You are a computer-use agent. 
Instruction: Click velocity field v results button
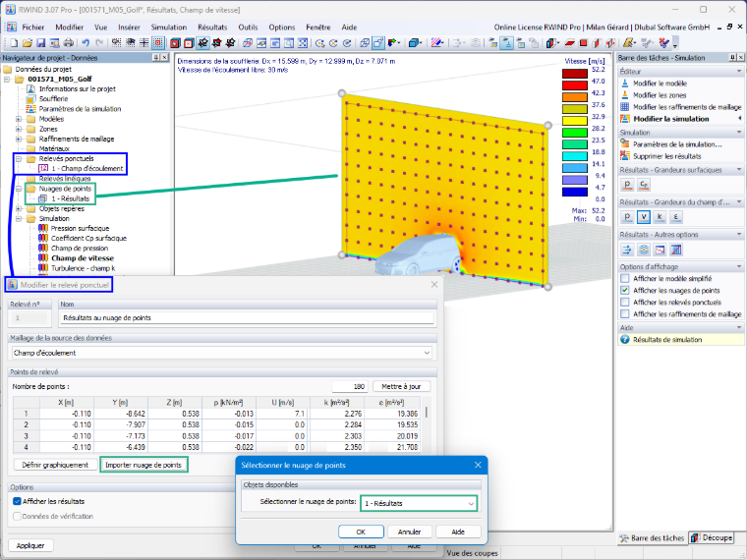tap(643, 217)
